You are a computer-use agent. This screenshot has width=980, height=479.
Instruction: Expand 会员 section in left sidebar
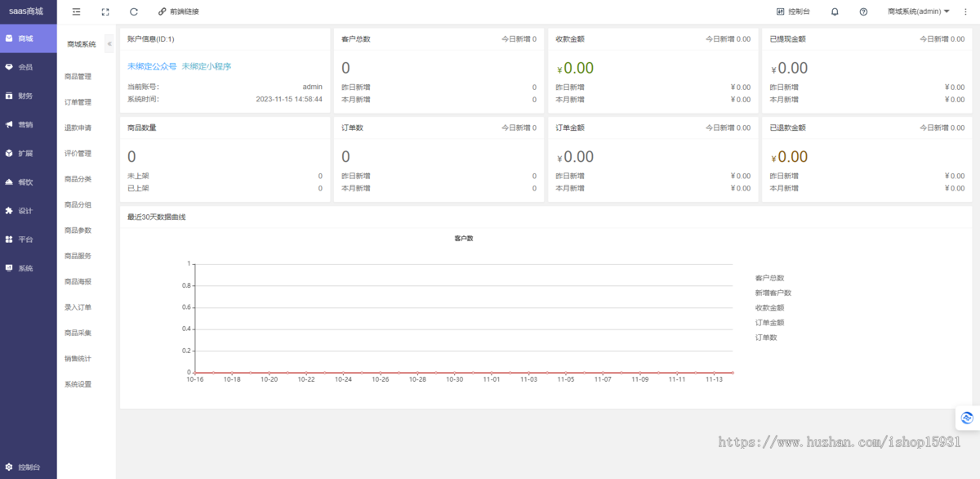coord(25,67)
